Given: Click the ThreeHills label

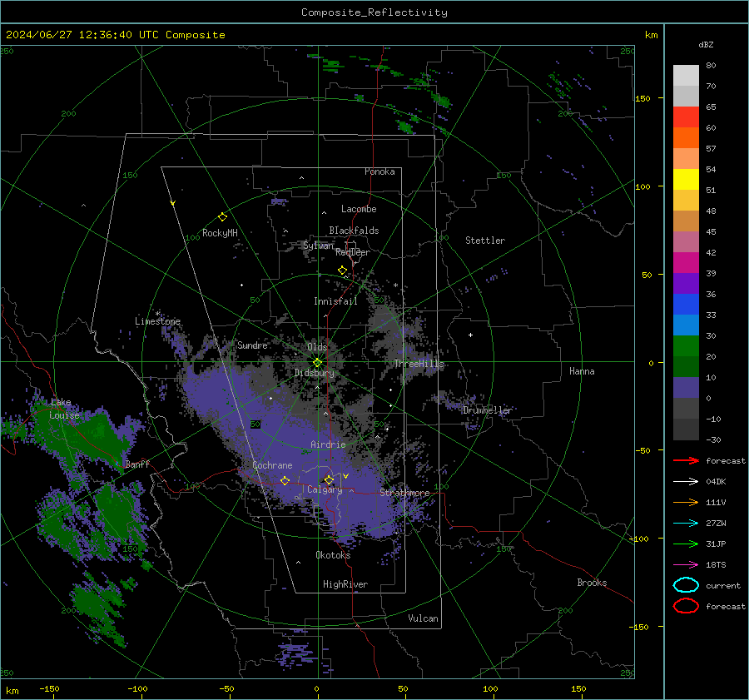Looking at the screenshot, I should pyautogui.click(x=419, y=364).
